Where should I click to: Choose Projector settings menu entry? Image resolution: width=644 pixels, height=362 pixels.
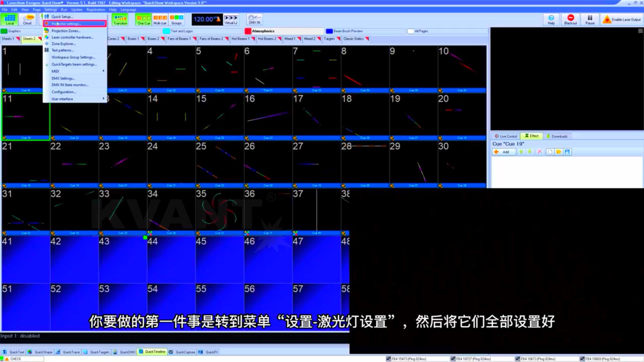75,23
